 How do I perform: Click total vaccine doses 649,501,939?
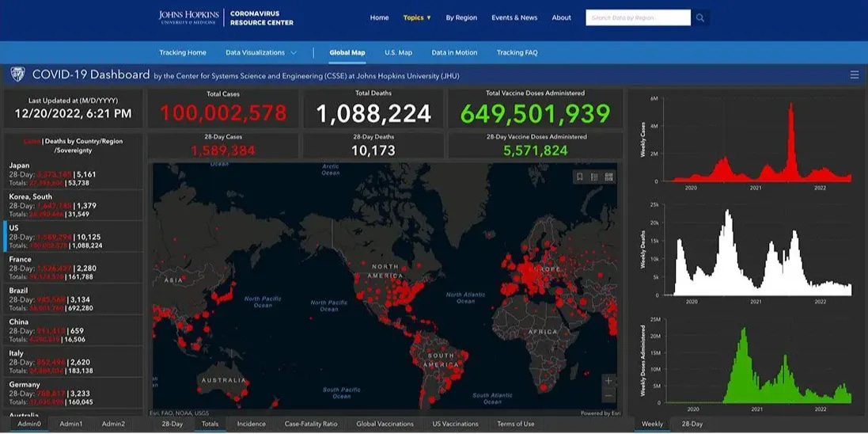(536, 113)
